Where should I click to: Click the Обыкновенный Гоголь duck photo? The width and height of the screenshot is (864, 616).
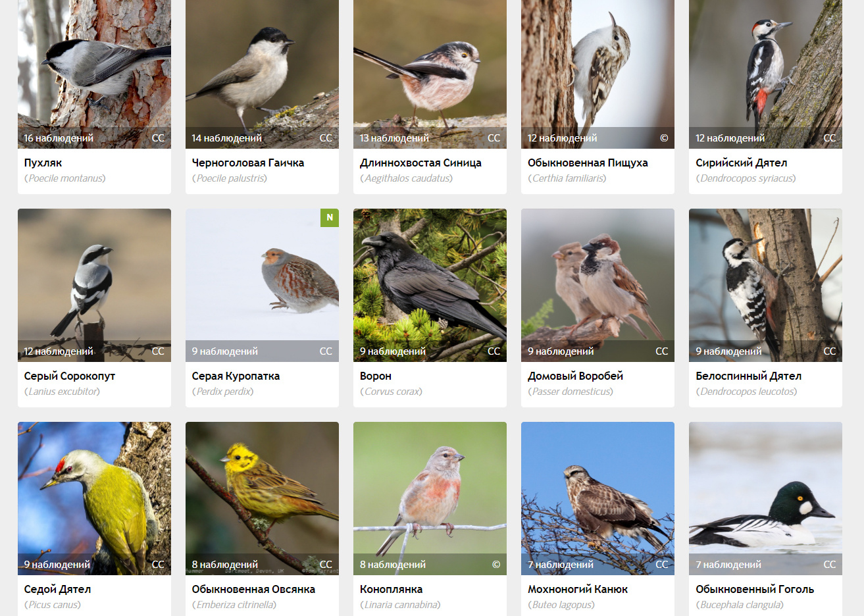765,498
